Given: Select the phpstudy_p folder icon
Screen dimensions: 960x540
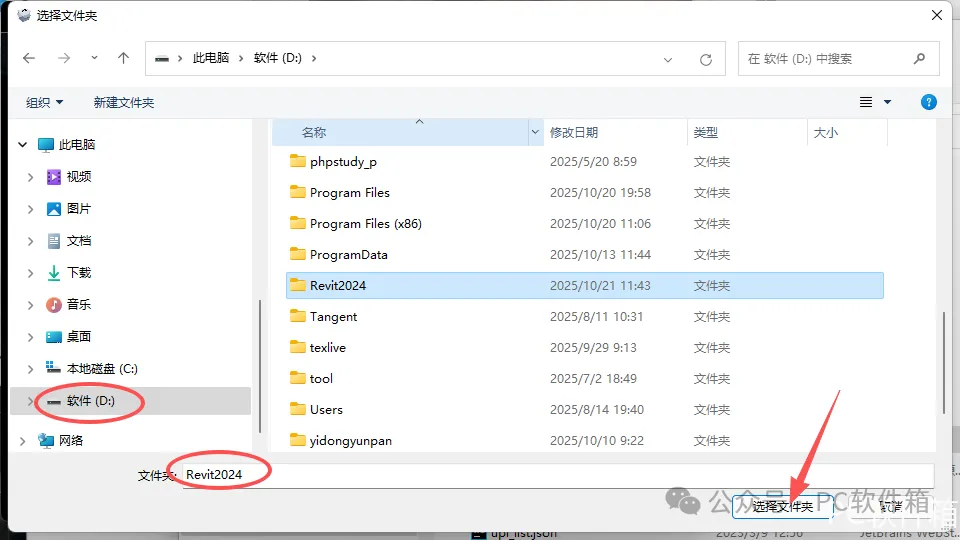Looking at the screenshot, I should [x=298, y=161].
